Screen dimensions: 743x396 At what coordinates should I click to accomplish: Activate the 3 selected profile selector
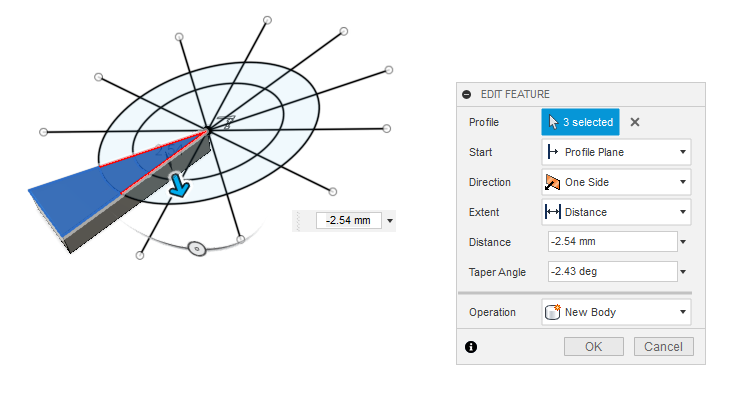click(x=580, y=122)
